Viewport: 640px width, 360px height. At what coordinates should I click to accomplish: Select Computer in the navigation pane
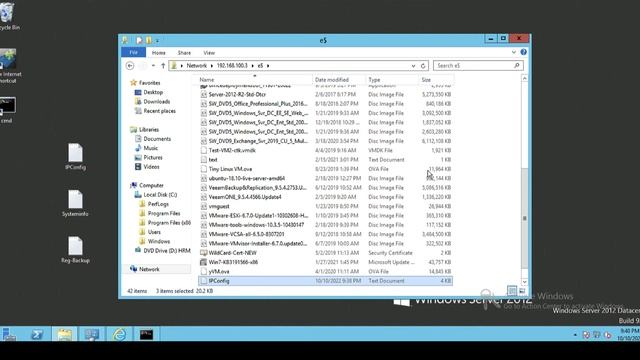point(151,185)
